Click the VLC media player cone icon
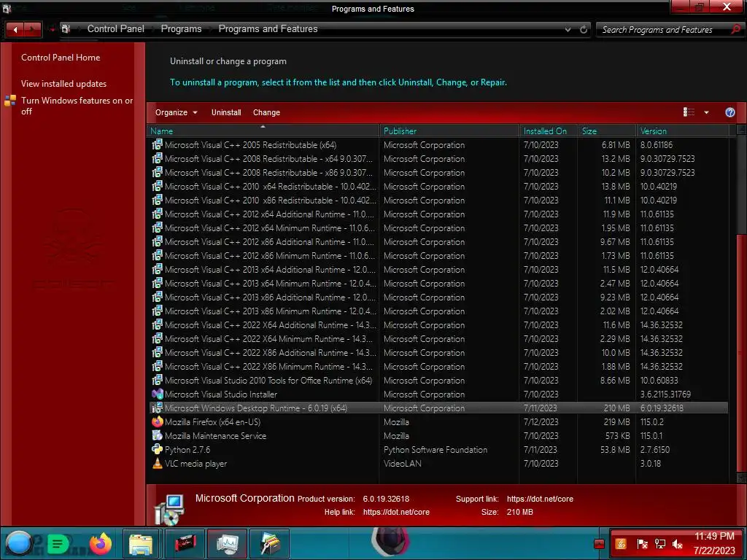Image resolution: width=747 pixels, height=560 pixels. coord(158,463)
